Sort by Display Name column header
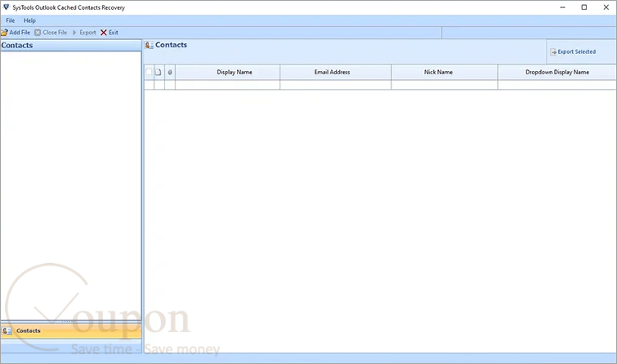 coord(227,72)
